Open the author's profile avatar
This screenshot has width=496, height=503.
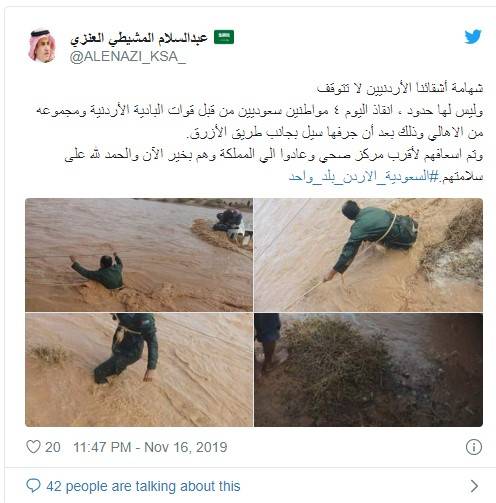click(42, 46)
